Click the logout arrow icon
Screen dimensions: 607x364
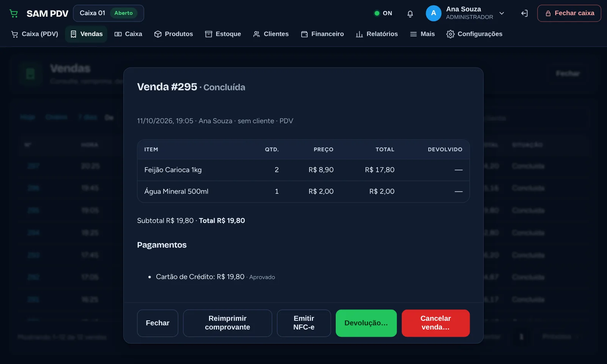pyautogui.click(x=524, y=14)
